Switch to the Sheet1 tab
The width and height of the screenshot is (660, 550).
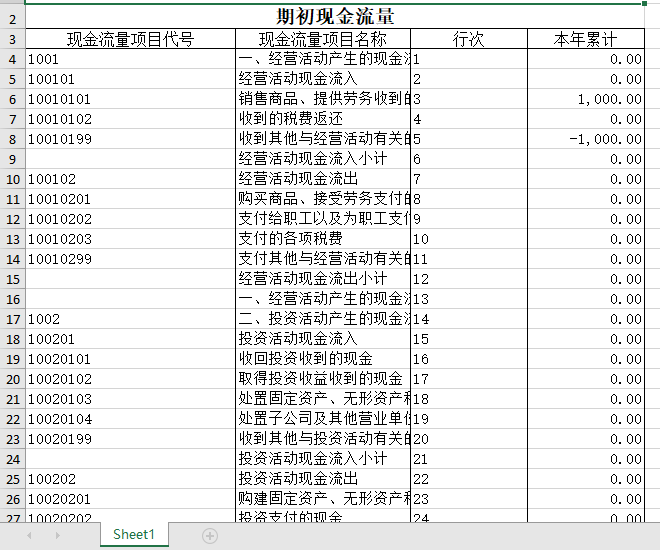point(134,535)
